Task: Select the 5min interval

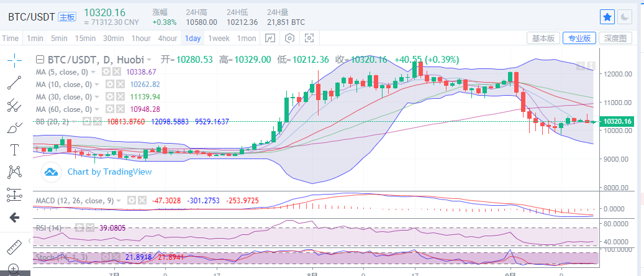Action: (59, 39)
